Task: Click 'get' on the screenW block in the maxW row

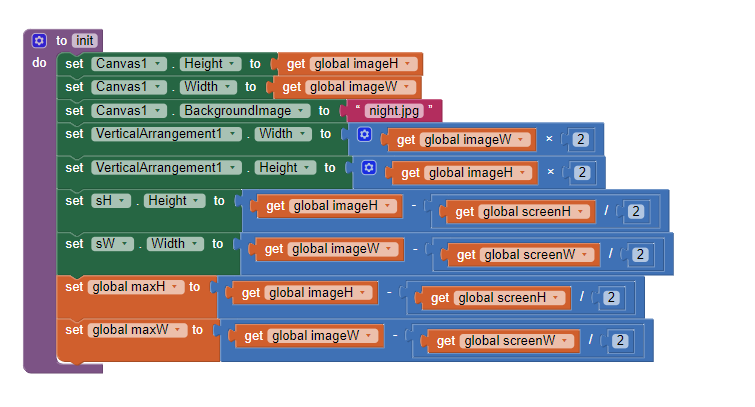Action: pyautogui.click(x=446, y=341)
